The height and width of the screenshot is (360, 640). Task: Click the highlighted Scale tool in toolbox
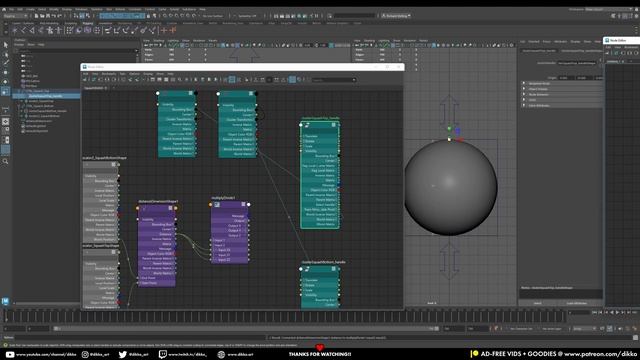point(5,92)
